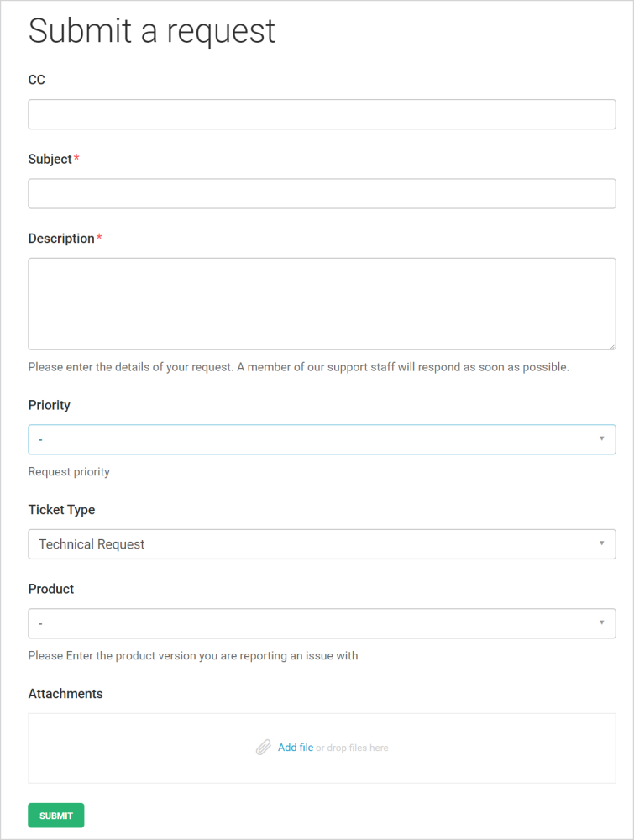The height and width of the screenshot is (840, 634).
Task: Open the Ticket Type dropdown showing Technical Request
Action: [x=322, y=543]
